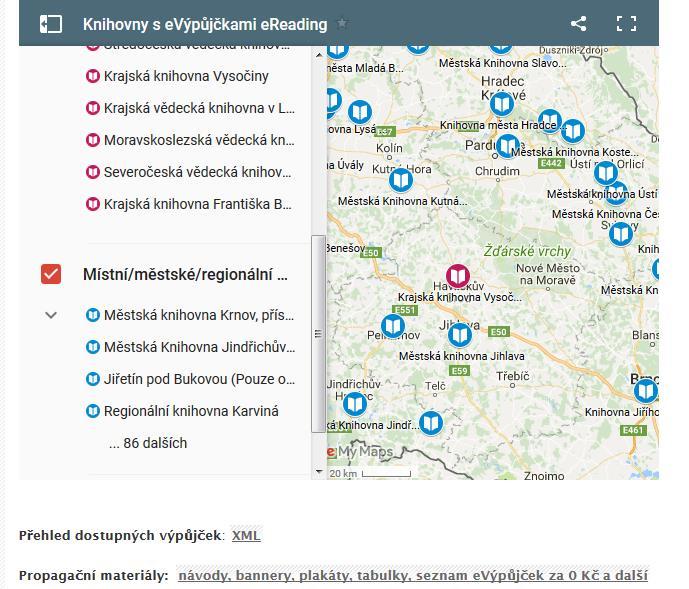This screenshot has height=589, width=689.
Task: Click the Městská Knihovna Jindřichův list icon
Action: (92, 347)
